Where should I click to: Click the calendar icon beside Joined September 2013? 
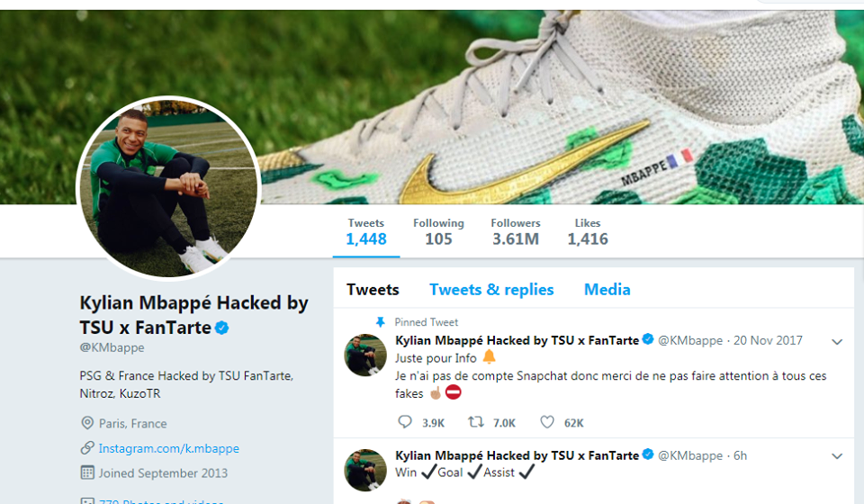[x=87, y=472]
